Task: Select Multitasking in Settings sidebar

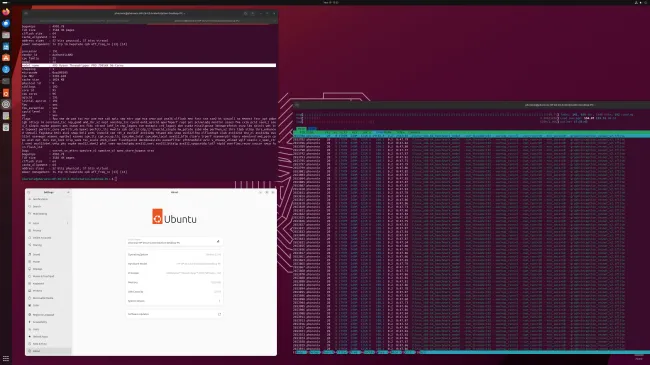Action: click(48, 214)
